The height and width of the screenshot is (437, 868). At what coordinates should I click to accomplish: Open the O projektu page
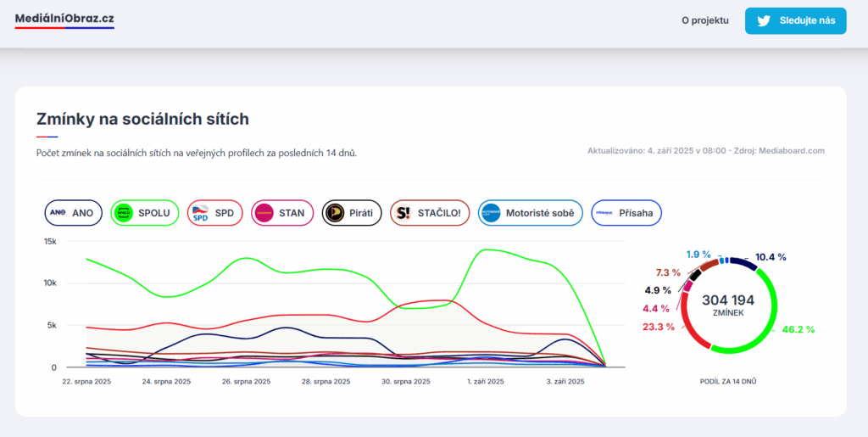click(704, 20)
